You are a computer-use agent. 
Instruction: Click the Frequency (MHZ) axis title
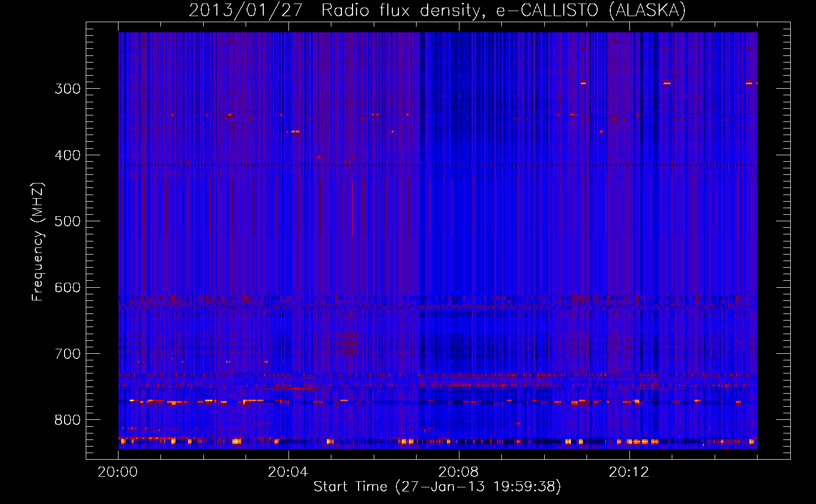pos(38,241)
